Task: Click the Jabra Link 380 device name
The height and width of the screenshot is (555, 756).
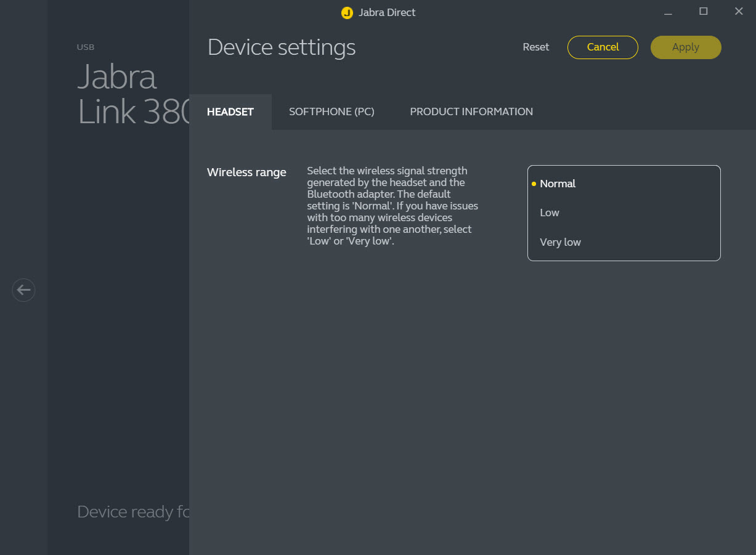Action: pos(134,94)
